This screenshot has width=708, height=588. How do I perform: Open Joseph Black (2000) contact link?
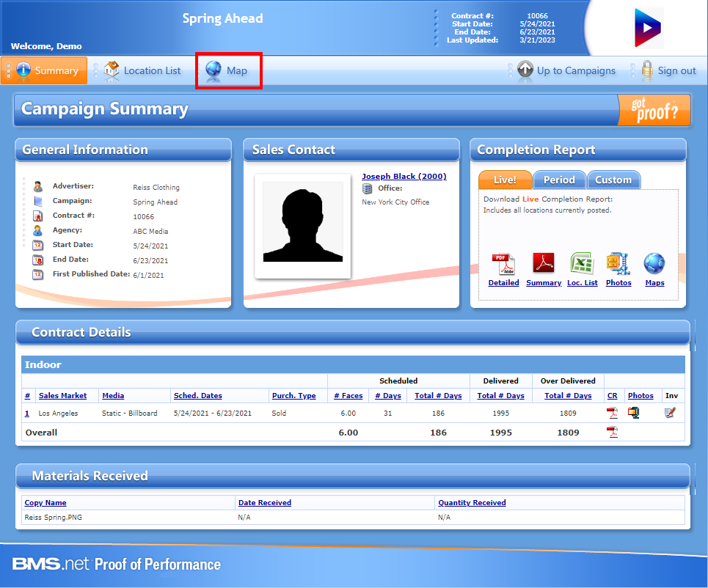pyautogui.click(x=404, y=176)
